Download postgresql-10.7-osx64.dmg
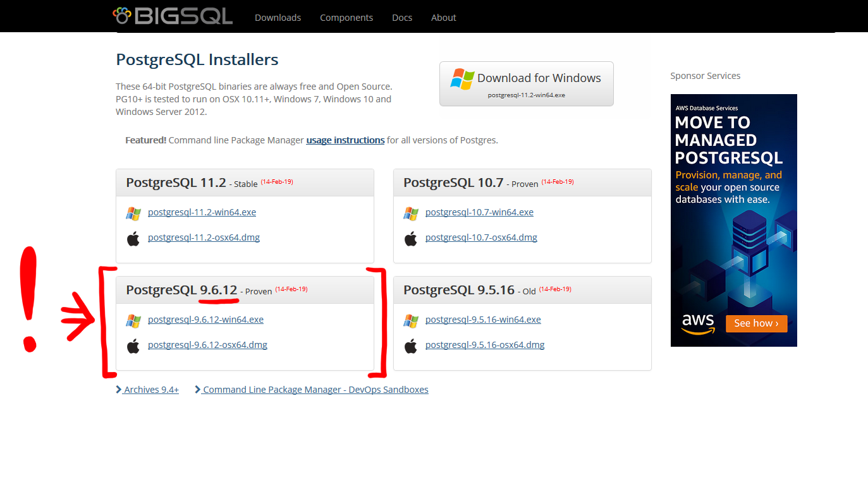Screen dimensions: 868x492 click(481, 237)
